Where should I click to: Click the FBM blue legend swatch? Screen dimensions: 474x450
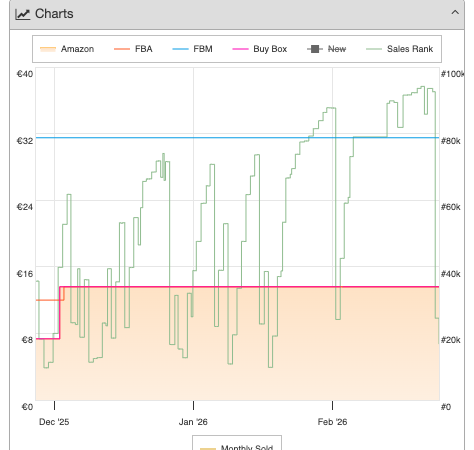180,49
